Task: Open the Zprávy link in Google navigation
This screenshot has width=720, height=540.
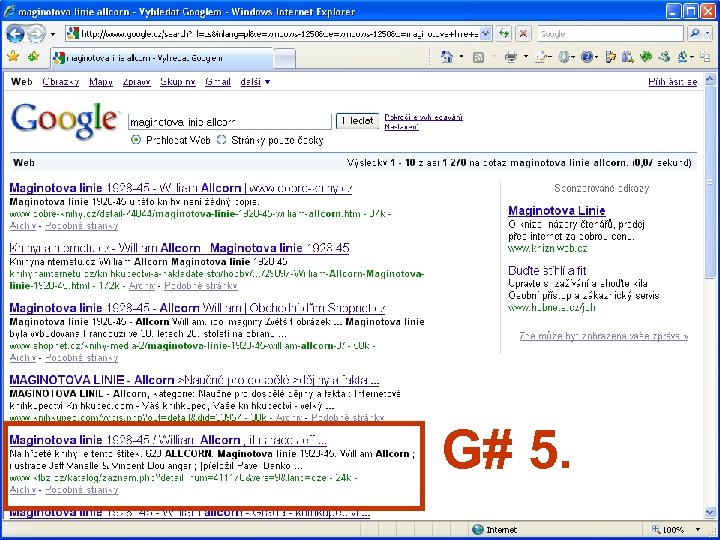Action: (x=136, y=82)
